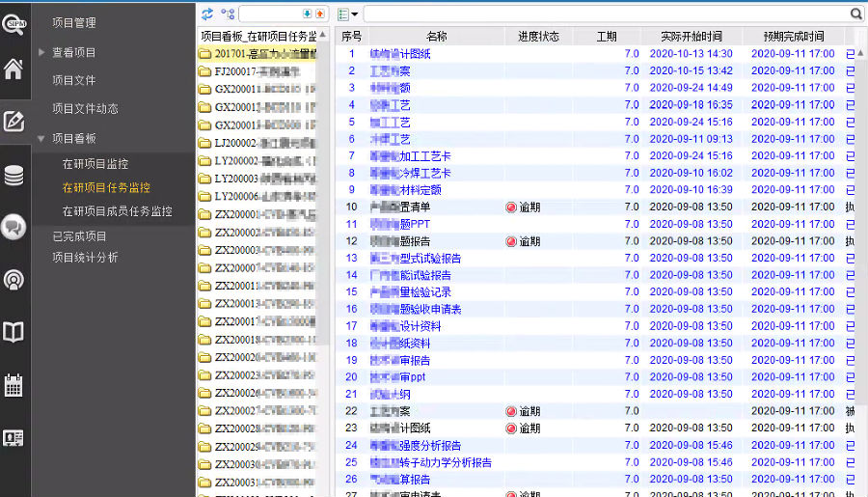Click the 实际开始时间 column header

pyautogui.click(x=691, y=37)
